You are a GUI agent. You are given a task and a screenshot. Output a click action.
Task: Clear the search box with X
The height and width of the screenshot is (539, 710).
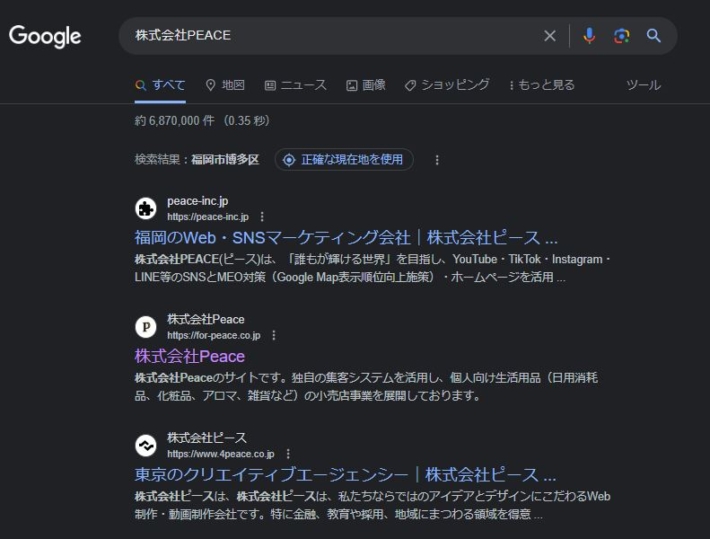click(550, 36)
